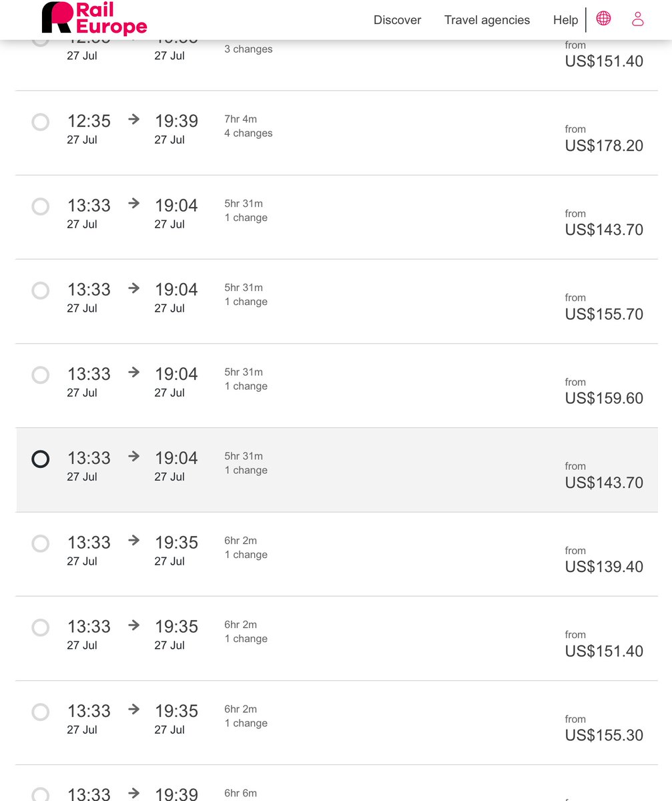Click the arrow icon in 12:35 row

tap(134, 119)
